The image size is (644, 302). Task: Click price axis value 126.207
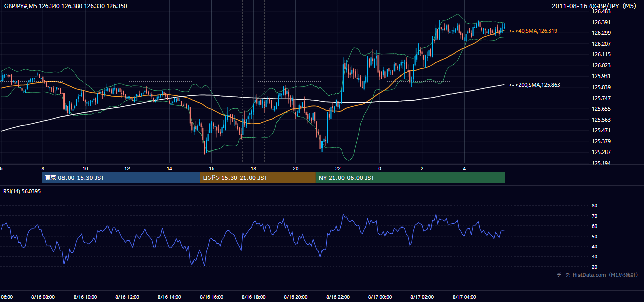pos(601,44)
